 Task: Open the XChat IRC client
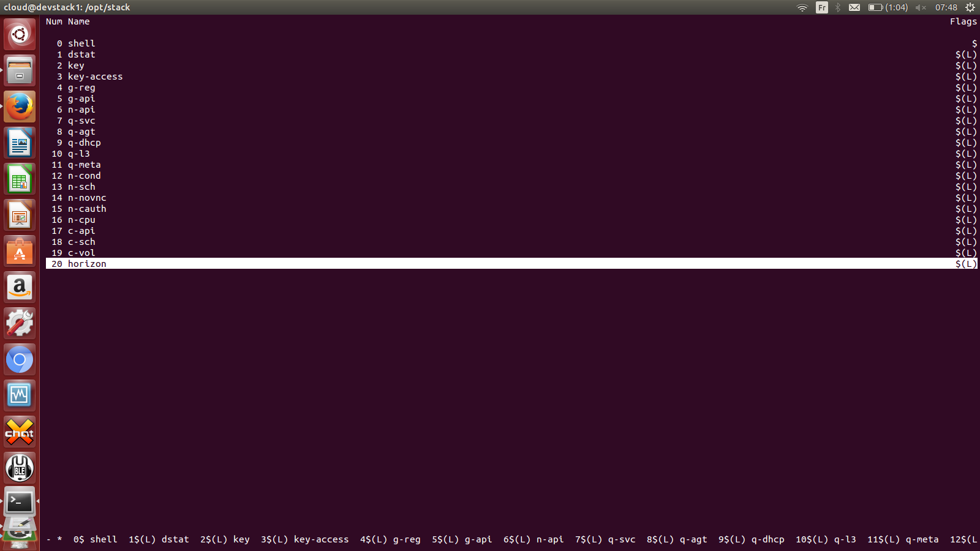click(19, 432)
